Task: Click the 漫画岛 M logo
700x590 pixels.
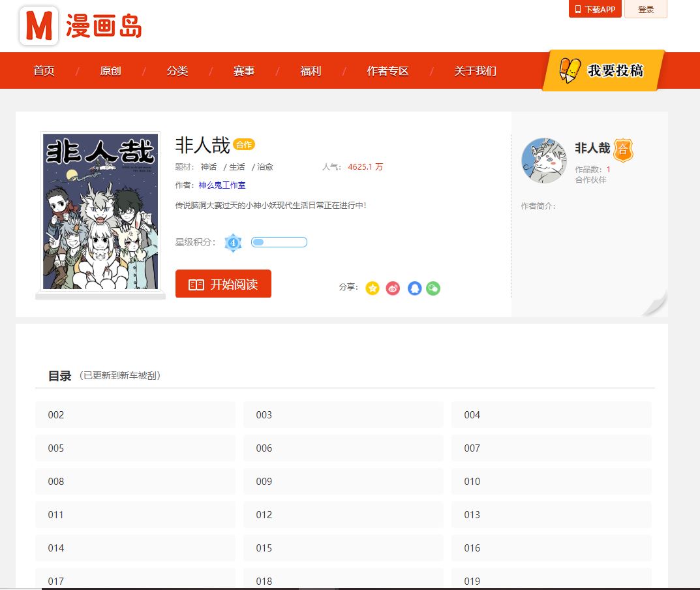Action: point(39,26)
